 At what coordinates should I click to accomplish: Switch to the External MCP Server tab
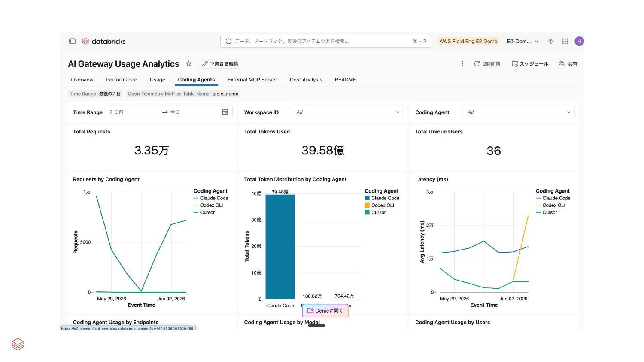point(252,80)
